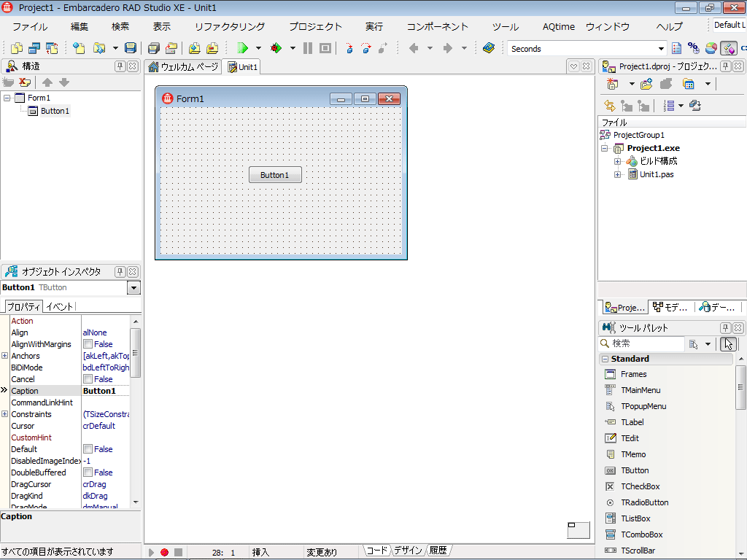
Task: Click the New Items icon showing two pages
Action: point(18,48)
